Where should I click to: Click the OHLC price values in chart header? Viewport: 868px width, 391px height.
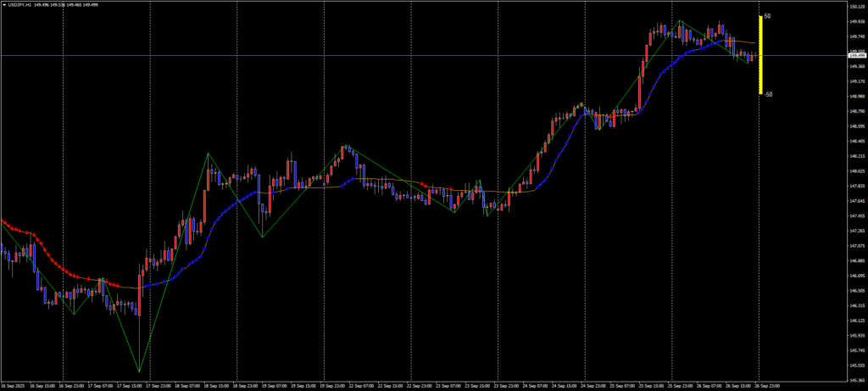66,3
